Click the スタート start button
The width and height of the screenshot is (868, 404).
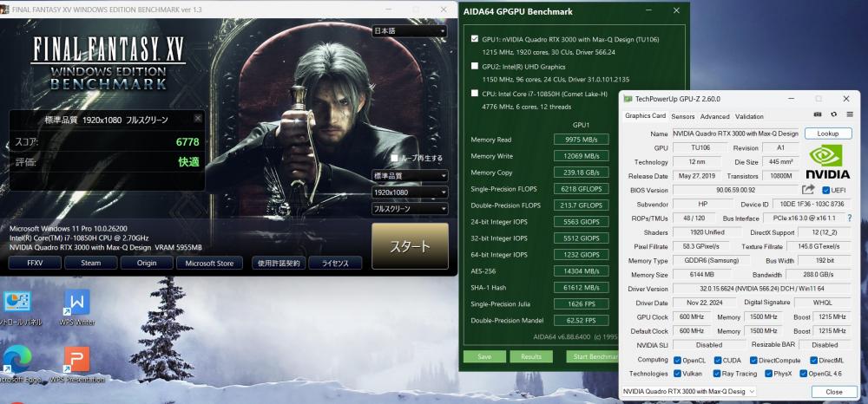[x=410, y=246]
